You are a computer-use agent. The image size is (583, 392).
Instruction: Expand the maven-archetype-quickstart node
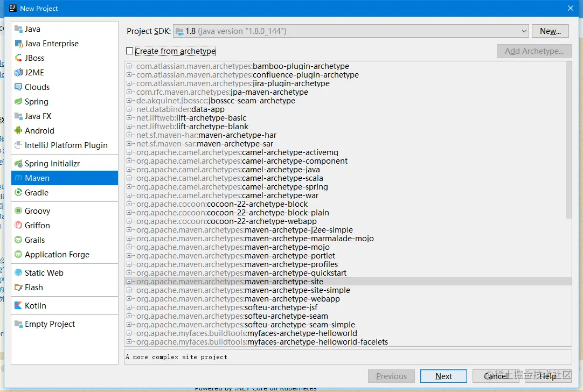point(129,272)
